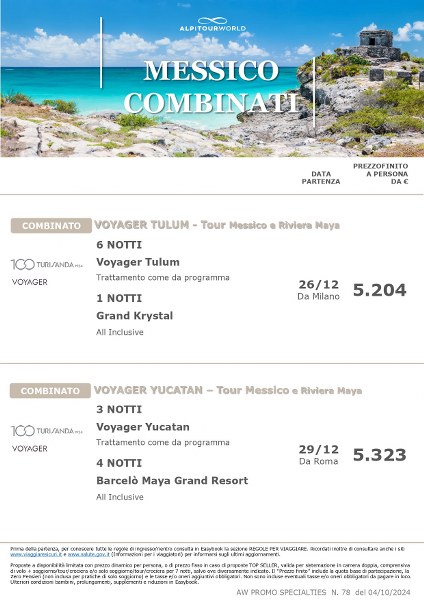The height and width of the screenshot is (600, 424).
Task: Click the AW PROMO SPECIALTIES footer note
Action: pyautogui.click(x=323, y=592)
